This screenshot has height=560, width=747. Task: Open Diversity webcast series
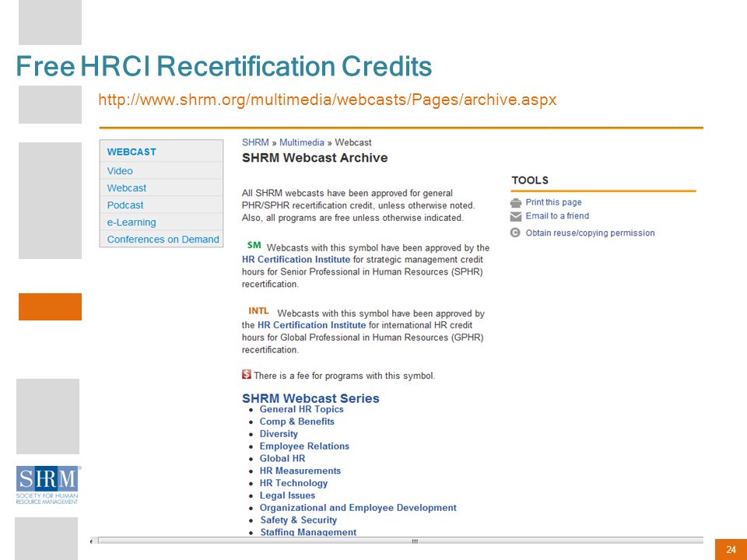279,434
